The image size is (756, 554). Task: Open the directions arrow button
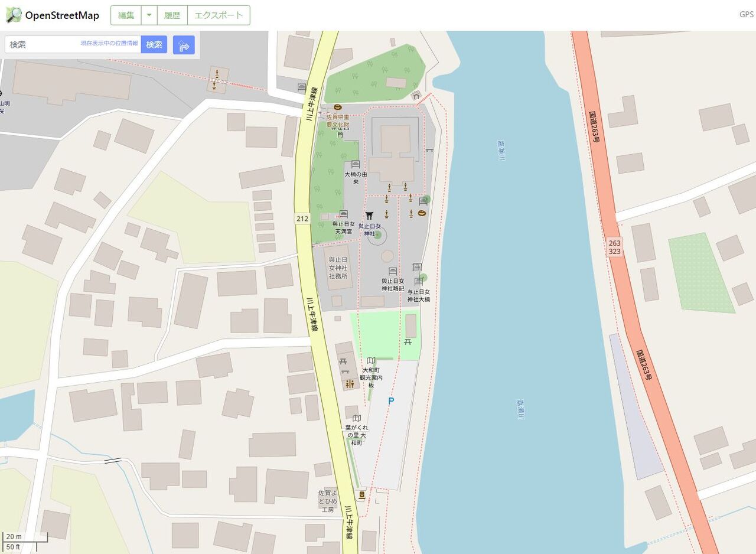tap(184, 45)
